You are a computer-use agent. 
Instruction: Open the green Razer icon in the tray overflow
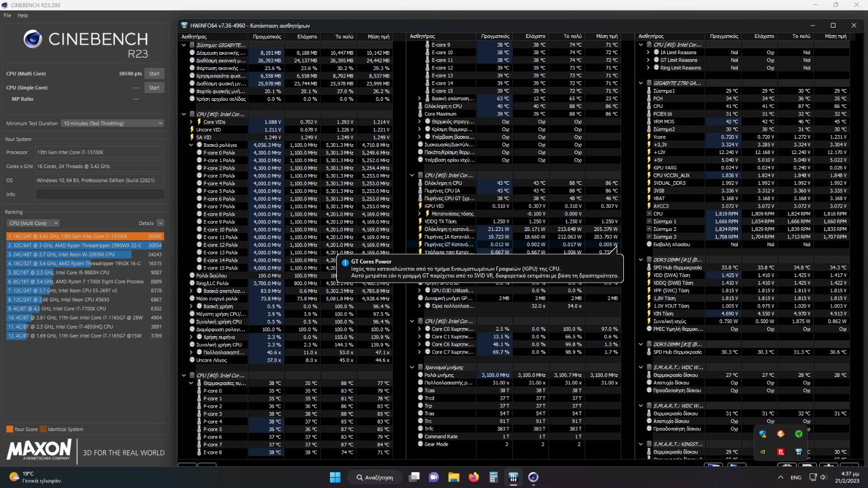tap(799, 434)
